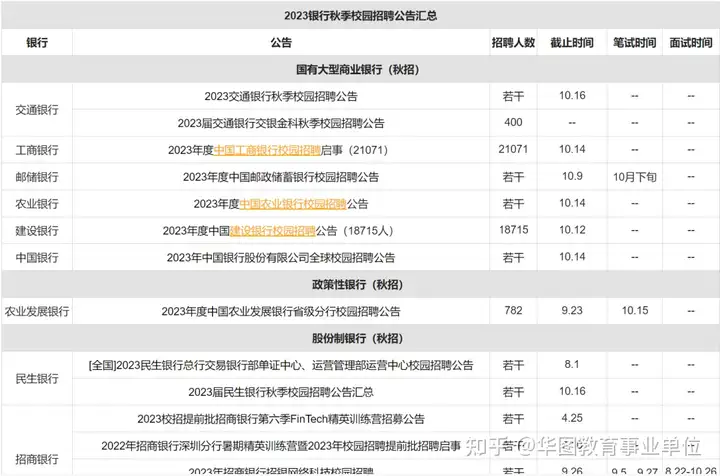Click the 4.25 deadline in FinTech row

pyautogui.click(x=572, y=418)
